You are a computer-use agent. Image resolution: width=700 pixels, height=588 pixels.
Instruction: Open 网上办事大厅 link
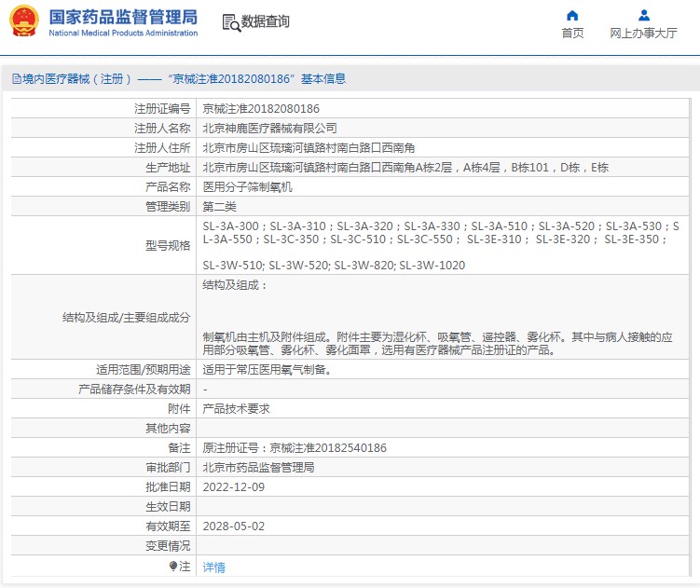pos(643,33)
